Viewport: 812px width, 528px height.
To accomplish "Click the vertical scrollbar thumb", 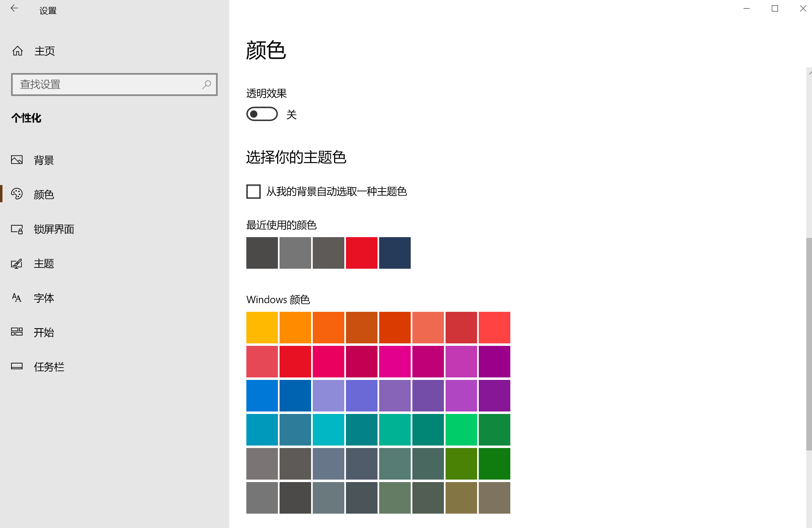I will click(809, 344).
